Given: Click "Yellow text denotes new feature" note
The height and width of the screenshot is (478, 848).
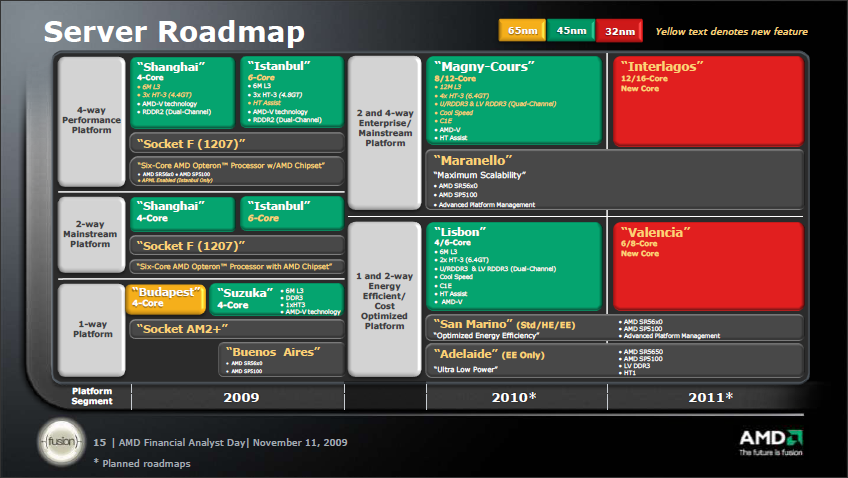Looking at the screenshot, I should coord(732,31).
